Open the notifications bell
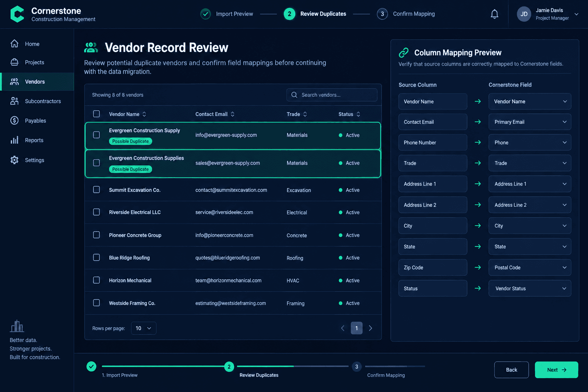The height and width of the screenshot is (392, 588). (495, 14)
